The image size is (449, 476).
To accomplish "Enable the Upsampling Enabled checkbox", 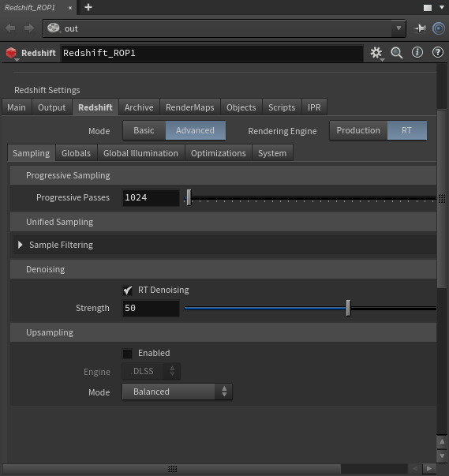I will click(x=127, y=354).
